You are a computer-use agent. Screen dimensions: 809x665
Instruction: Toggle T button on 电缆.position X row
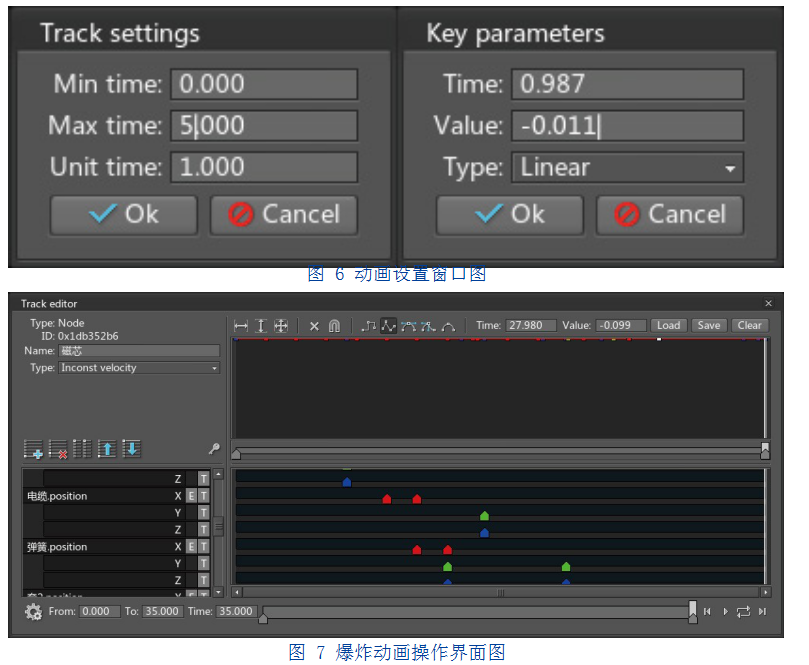(x=204, y=496)
